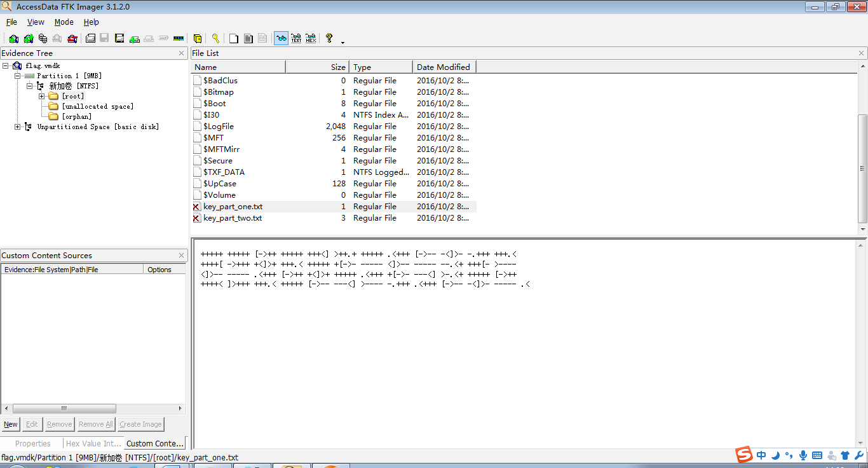Switch to Hex Value Interpreter tab
This screenshot has height=468, width=868.
(x=93, y=443)
